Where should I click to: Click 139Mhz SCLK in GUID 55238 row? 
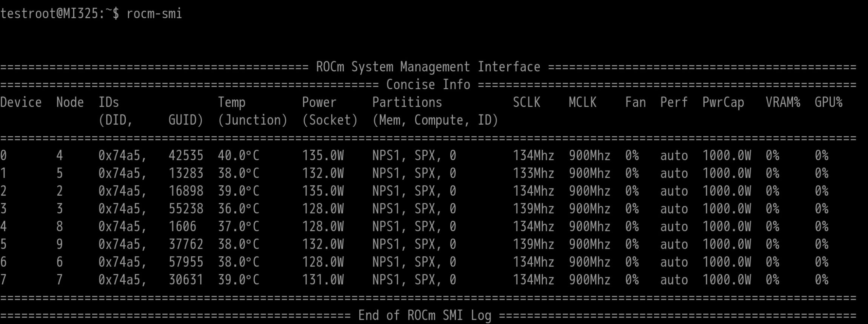click(x=533, y=209)
